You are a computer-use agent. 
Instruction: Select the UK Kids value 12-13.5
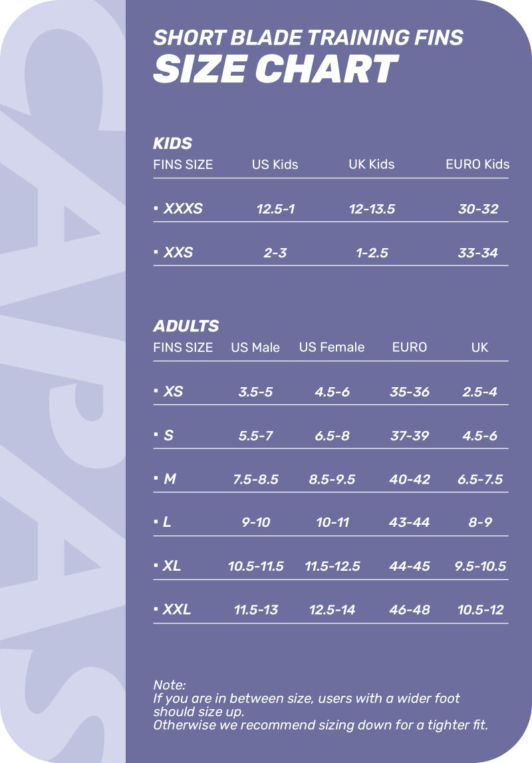tap(372, 209)
